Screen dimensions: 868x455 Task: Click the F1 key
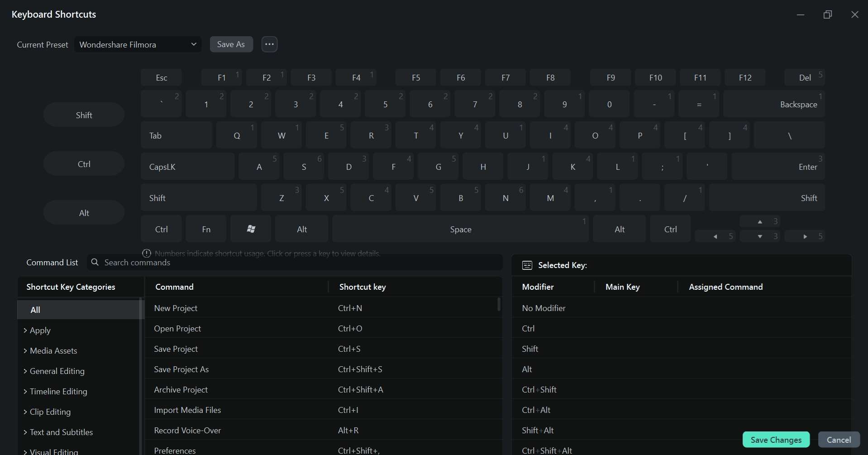point(221,77)
